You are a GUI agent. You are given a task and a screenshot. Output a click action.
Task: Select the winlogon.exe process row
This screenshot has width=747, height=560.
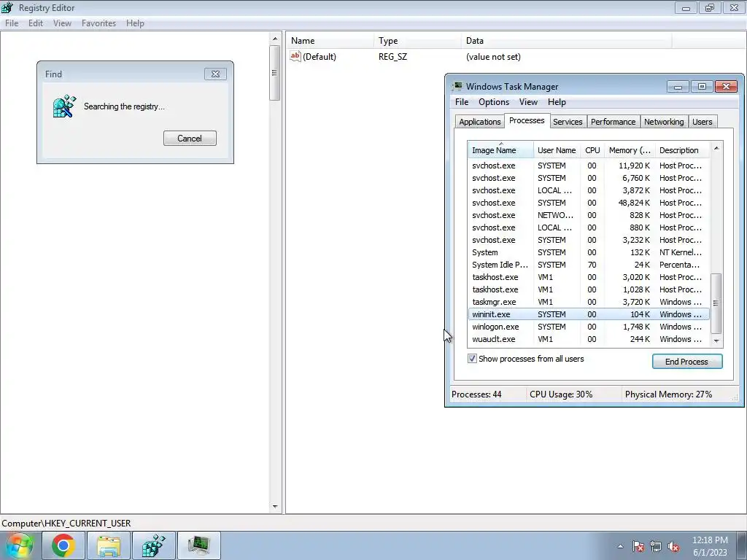[589, 327]
